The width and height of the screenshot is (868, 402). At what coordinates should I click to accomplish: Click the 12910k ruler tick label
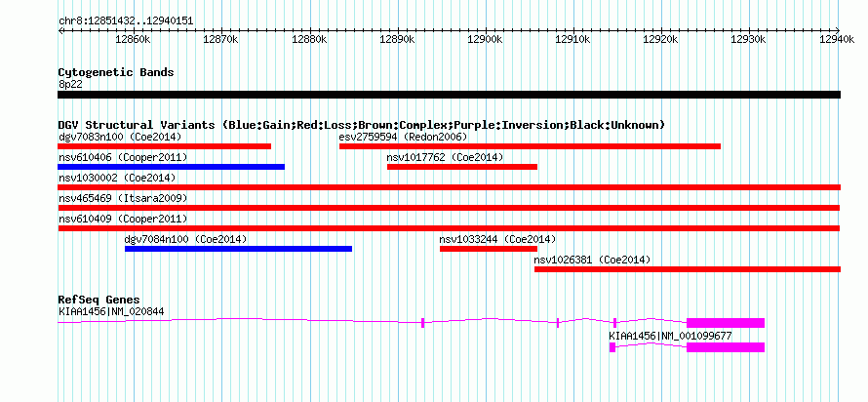572,40
